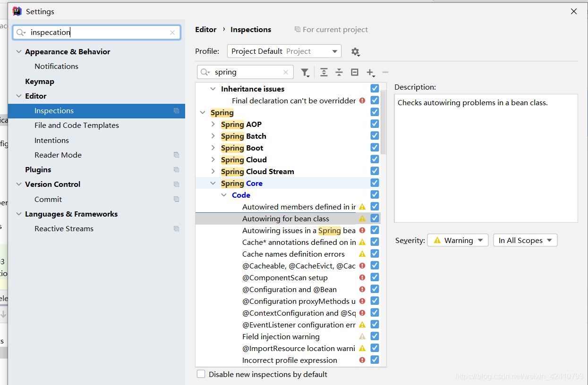
Task: Click the settings search input field
Action: pyautogui.click(x=96, y=32)
